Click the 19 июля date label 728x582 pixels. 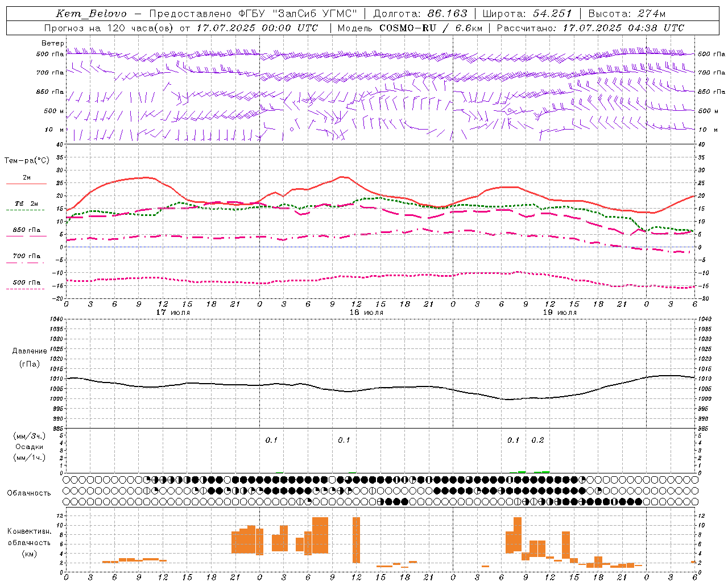[x=560, y=313]
